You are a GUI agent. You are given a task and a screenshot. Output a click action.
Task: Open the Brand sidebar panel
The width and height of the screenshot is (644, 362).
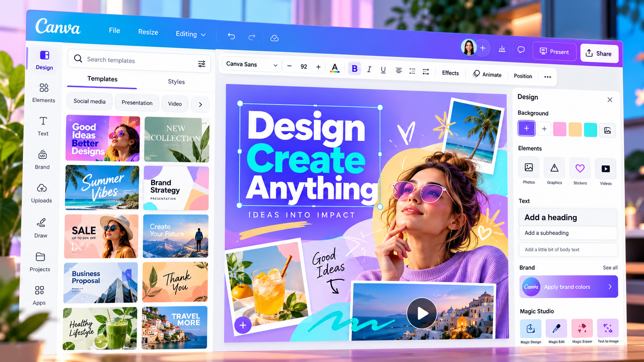(42, 160)
